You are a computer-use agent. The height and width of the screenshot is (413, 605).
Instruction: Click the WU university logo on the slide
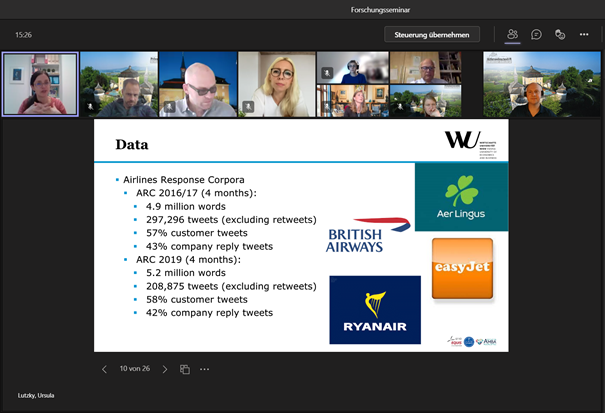point(475,143)
